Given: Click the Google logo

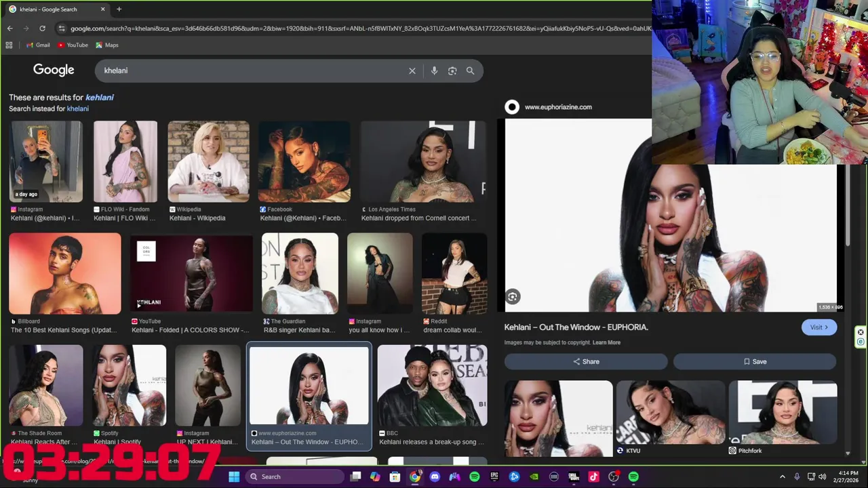Looking at the screenshot, I should pyautogui.click(x=54, y=70).
